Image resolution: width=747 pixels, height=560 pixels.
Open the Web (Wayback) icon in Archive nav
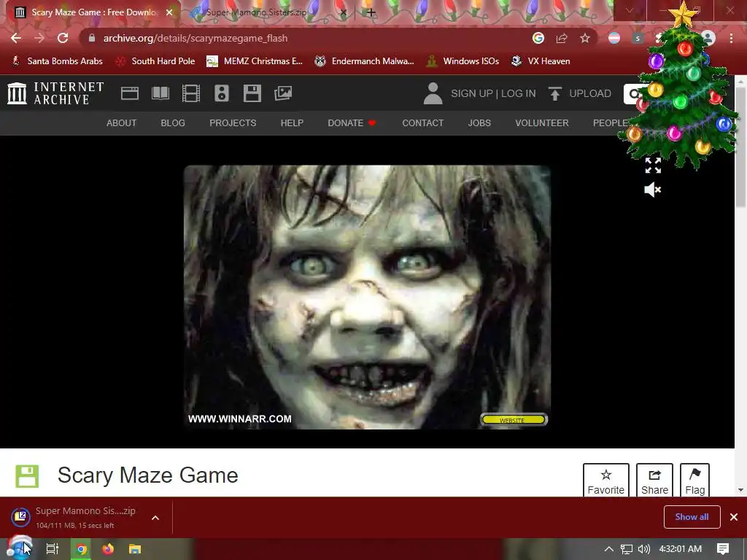(x=130, y=93)
